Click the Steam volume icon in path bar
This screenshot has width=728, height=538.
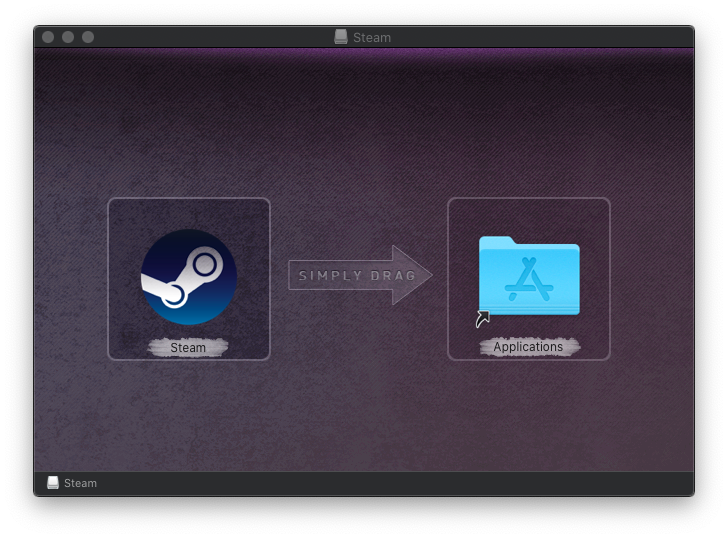tap(53, 483)
